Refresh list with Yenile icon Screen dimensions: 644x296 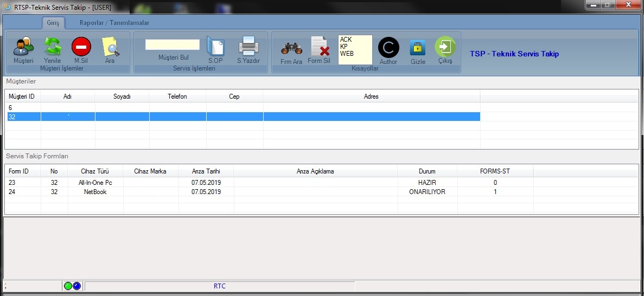[53, 47]
